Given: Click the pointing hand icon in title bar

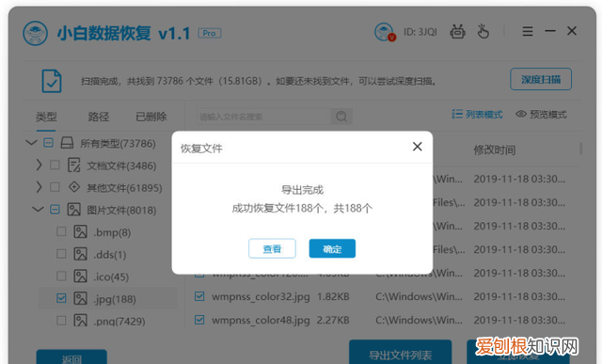Looking at the screenshot, I should coord(483,31).
